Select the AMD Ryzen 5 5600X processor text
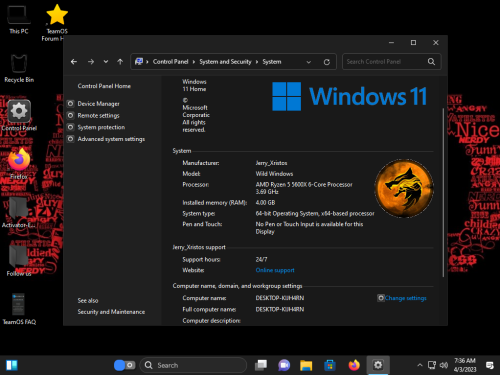This screenshot has height=375, width=500. click(304, 188)
